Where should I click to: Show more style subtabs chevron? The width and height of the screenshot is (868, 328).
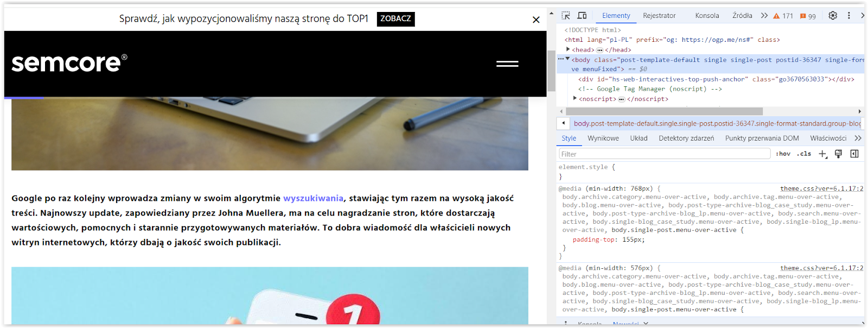point(858,138)
